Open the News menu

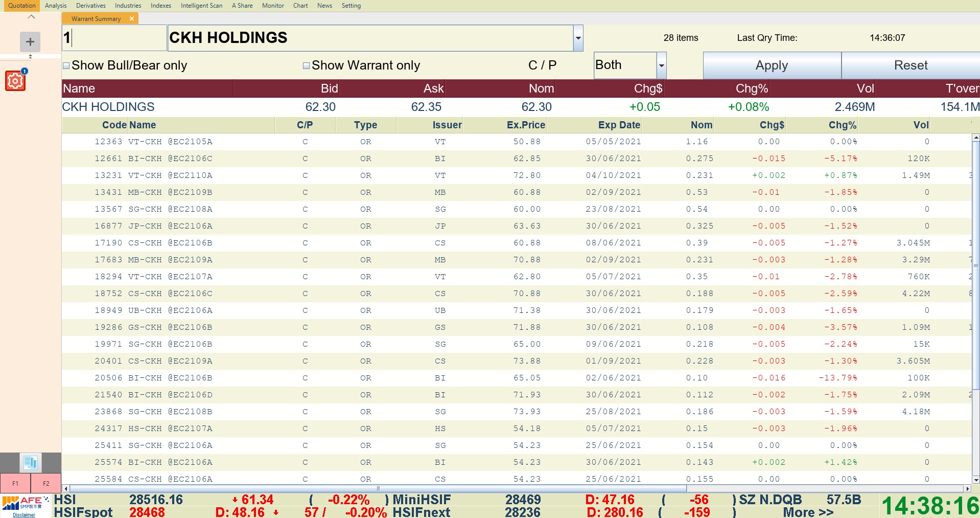tap(324, 6)
